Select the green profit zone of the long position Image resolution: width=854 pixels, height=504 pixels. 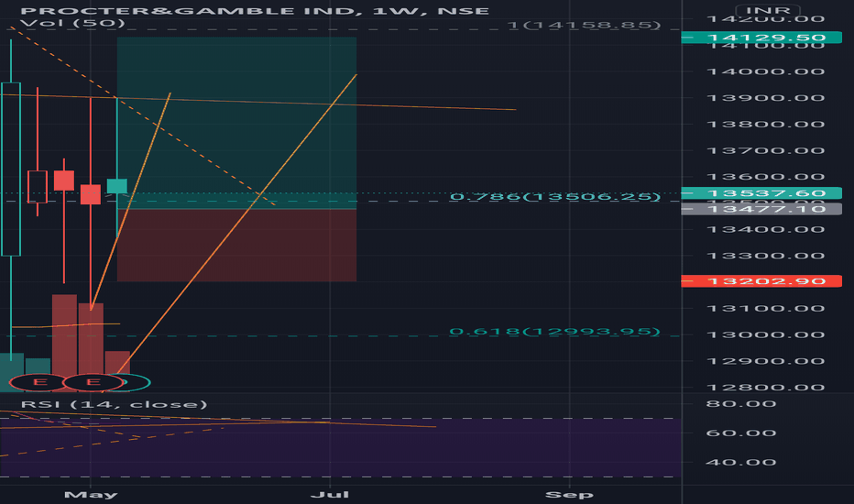[x=237, y=123]
